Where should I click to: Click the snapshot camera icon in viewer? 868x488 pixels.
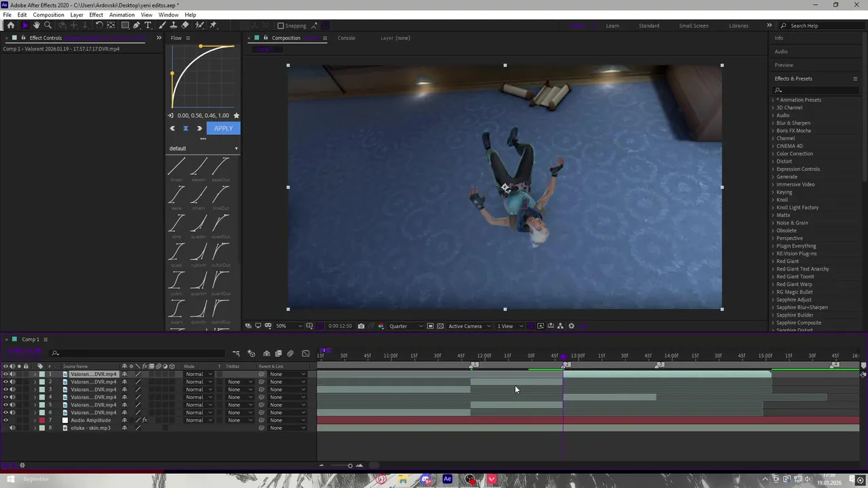click(x=361, y=326)
